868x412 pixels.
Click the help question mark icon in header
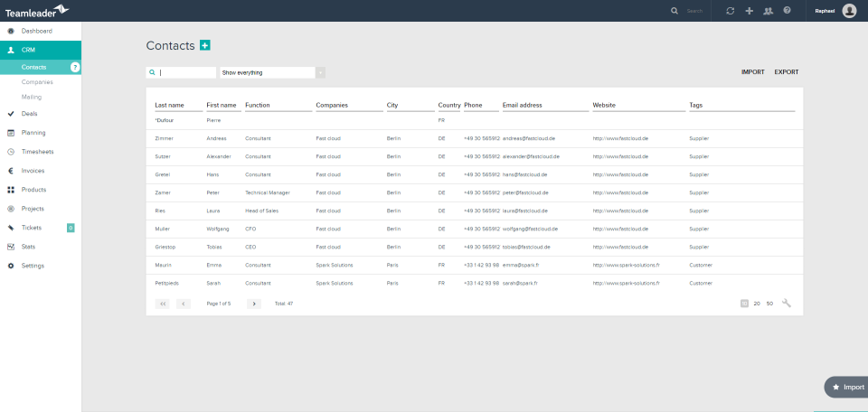pyautogui.click(x=788, y=11)
